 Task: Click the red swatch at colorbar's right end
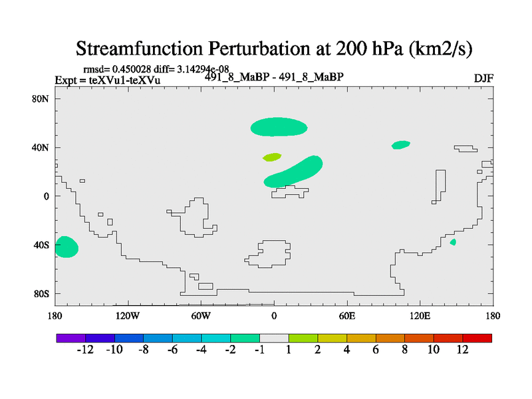click(477, 338)
